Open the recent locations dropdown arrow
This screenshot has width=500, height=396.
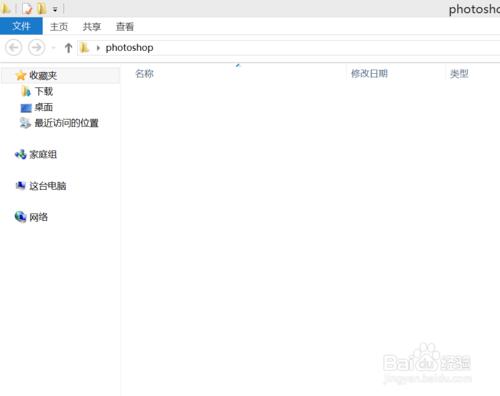point(53,48)
